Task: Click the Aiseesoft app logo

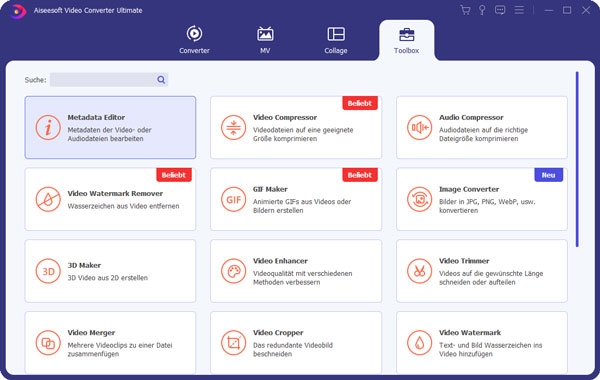Action: pos(17,11)
